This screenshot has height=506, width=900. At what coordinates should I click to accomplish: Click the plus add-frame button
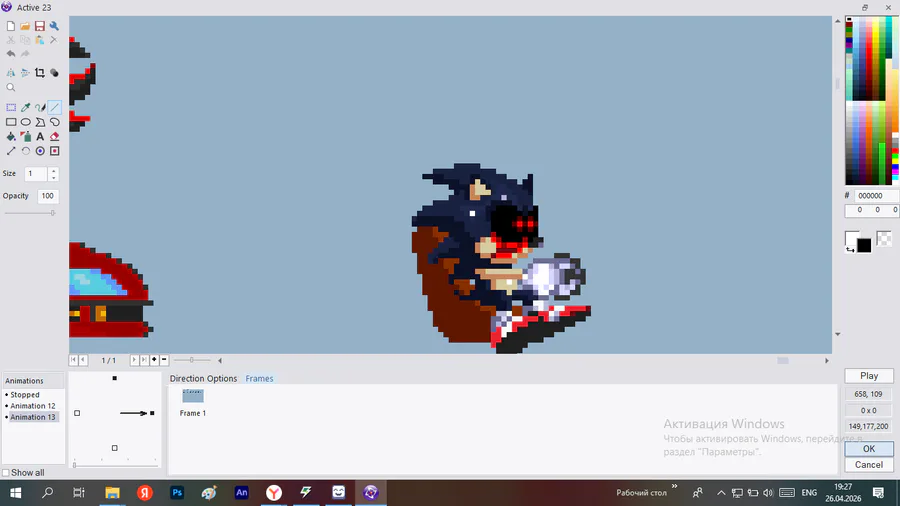point(154,360)
